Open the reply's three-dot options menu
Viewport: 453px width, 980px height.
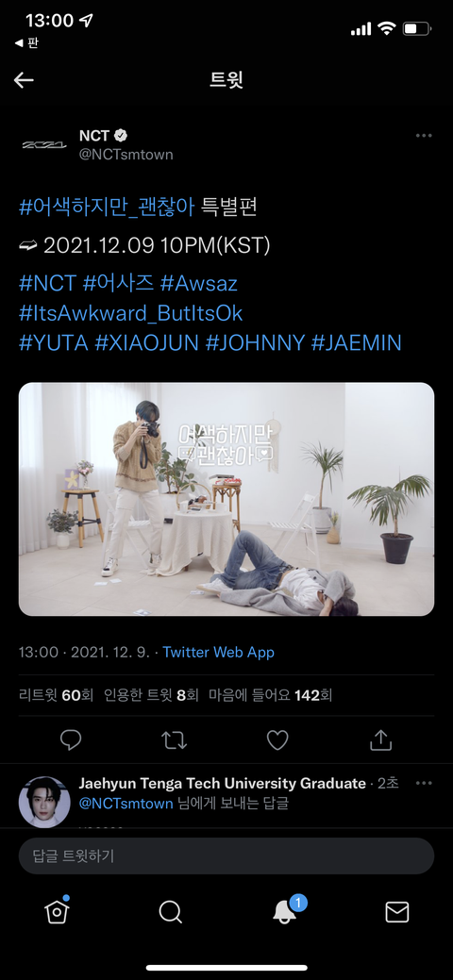[x=424, y=783]
